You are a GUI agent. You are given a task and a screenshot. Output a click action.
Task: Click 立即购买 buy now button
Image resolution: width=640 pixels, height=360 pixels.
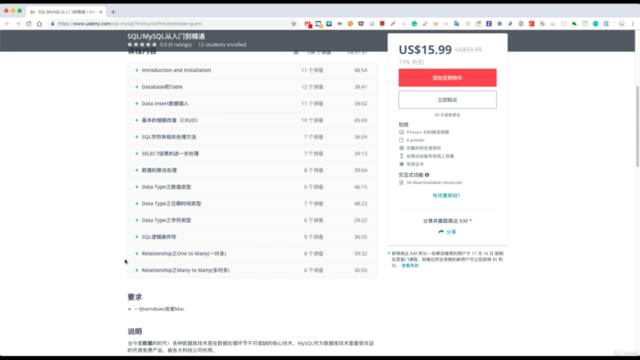pos(447,100)
